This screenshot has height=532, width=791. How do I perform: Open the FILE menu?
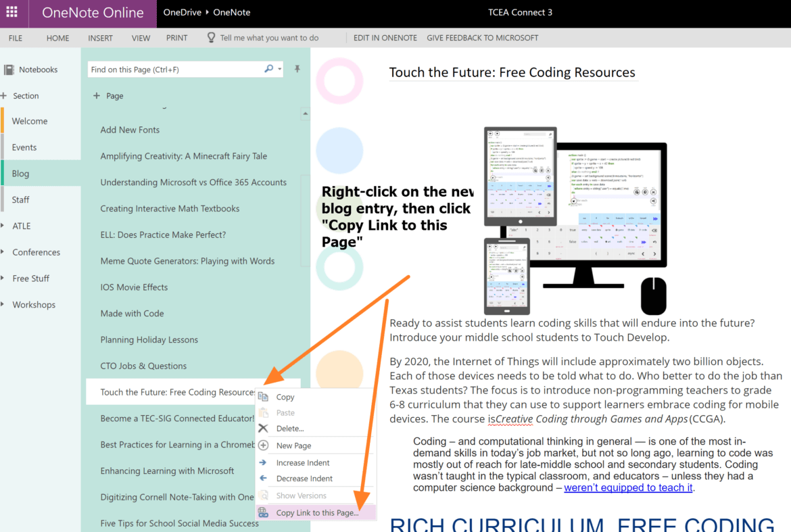(15, 38)
